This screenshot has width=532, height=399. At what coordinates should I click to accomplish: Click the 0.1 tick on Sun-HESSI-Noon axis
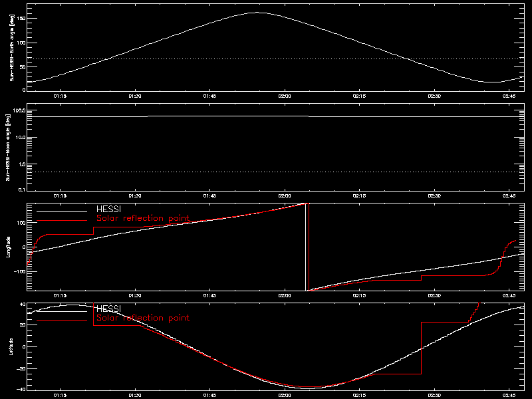pyautogui.click(x=22, y=190)
